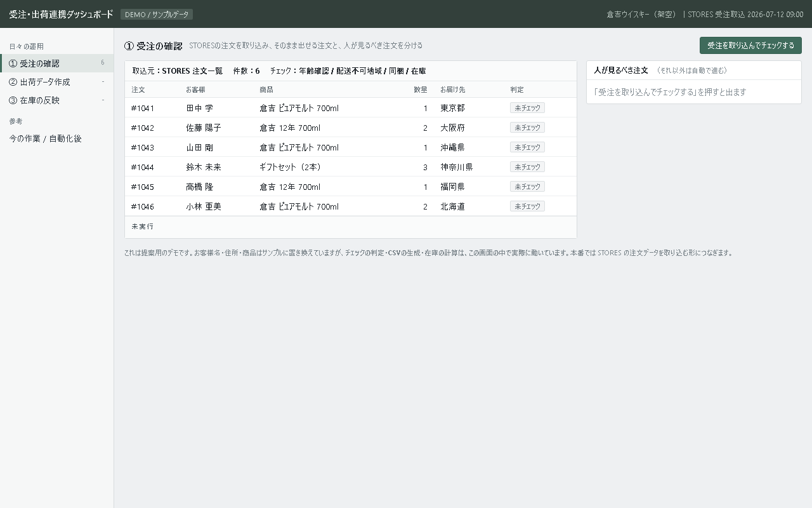Click 未チェック badge for order #1042
Screen dimensions: 812x508
point(527,128)
